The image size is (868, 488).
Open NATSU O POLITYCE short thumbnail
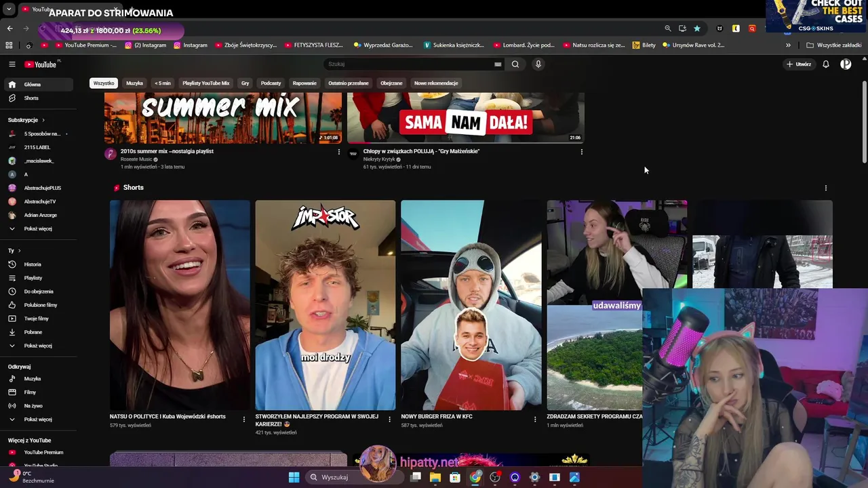180,305
